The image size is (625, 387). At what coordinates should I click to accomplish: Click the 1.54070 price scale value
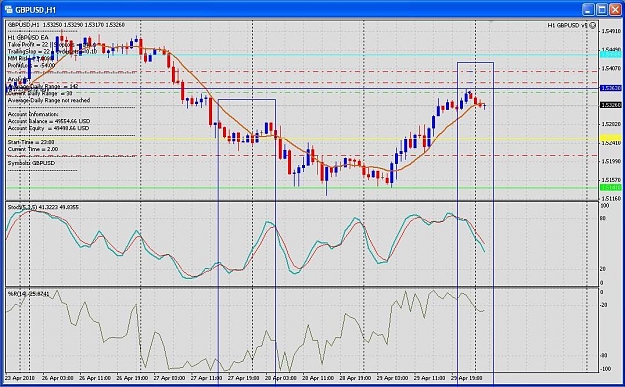[x=611, y=69]
